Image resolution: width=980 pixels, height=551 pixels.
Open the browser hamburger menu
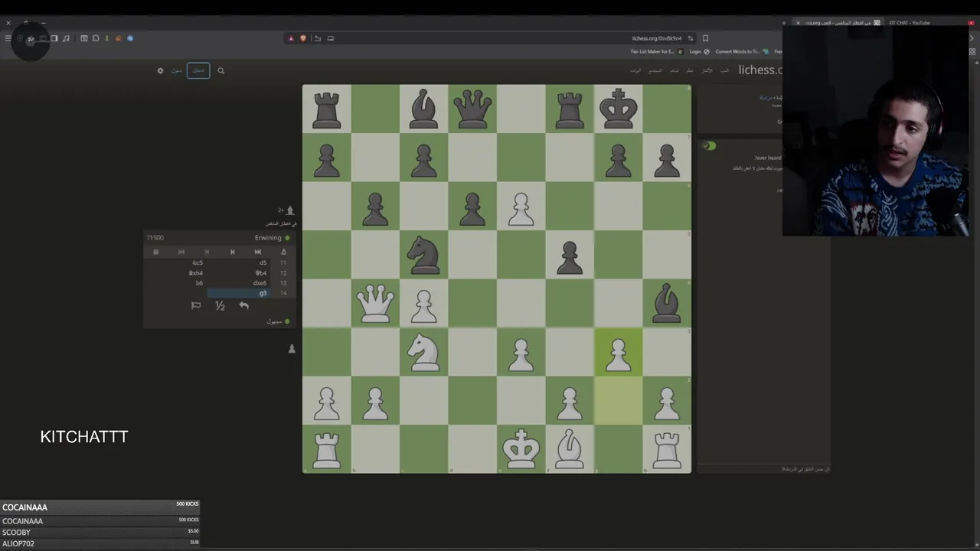click(x=8, y=38)
